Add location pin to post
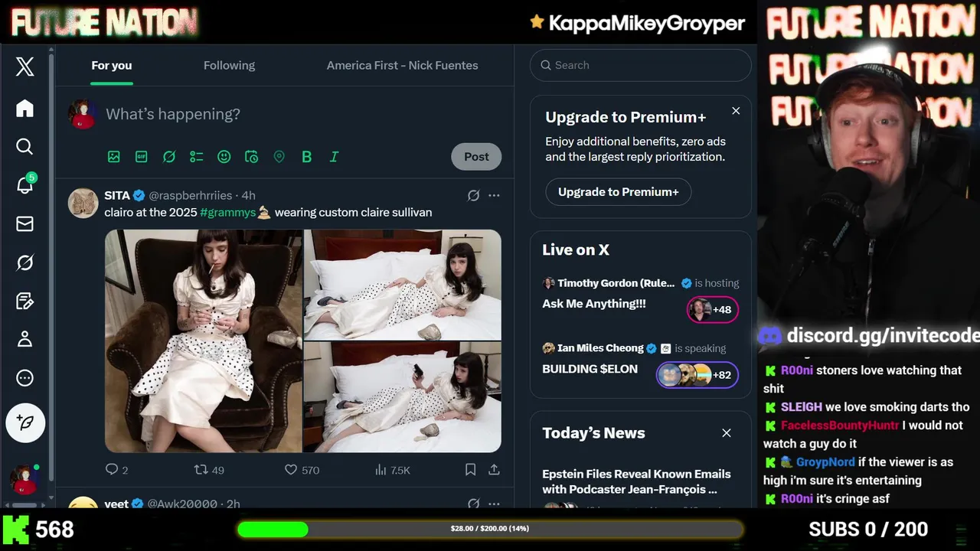 tap(279, 157)
